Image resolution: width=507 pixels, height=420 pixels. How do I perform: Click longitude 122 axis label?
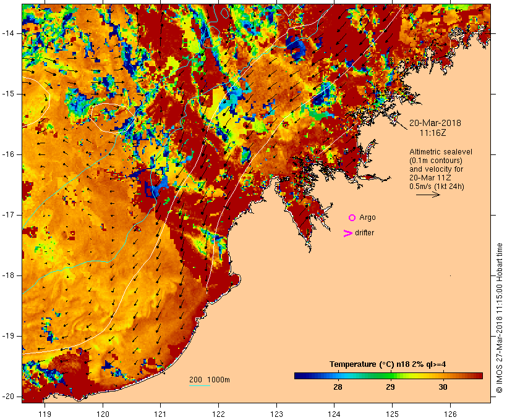pyautogui.click(x=219, y=414)
